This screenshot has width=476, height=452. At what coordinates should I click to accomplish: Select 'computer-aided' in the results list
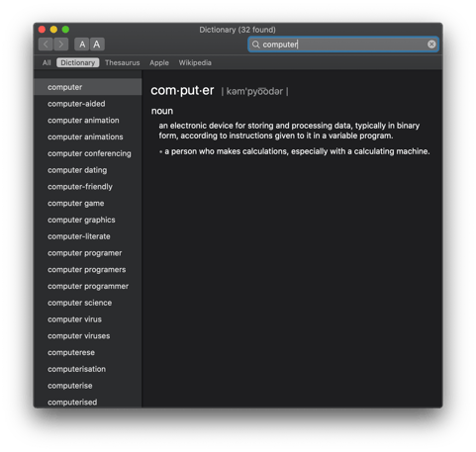click(x=88, y=104)
